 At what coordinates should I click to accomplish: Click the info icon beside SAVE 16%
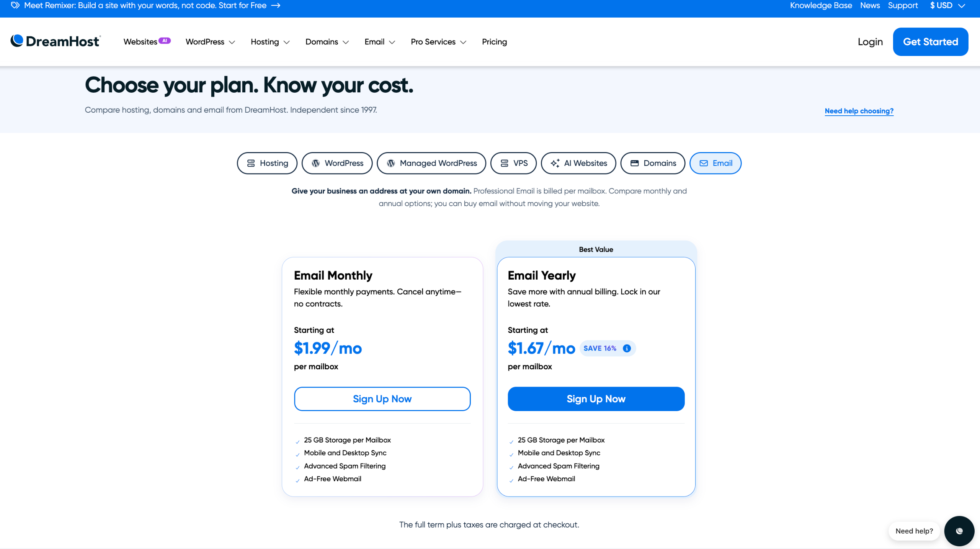(627, 348)
